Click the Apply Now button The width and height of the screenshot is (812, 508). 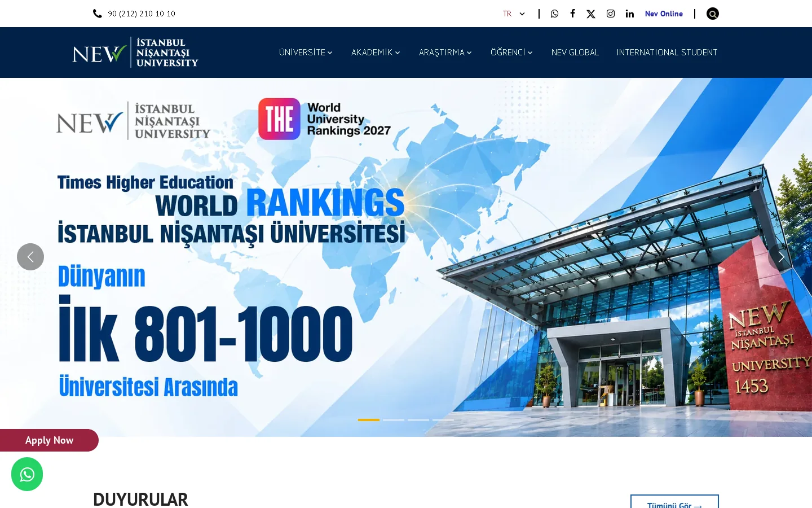coord(49,440)
